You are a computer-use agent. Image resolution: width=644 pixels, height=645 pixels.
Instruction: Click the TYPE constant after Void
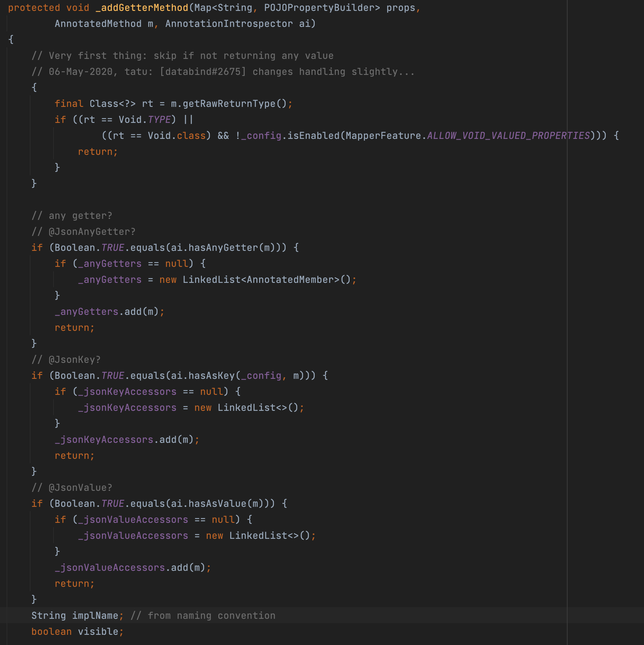[159, 120]
